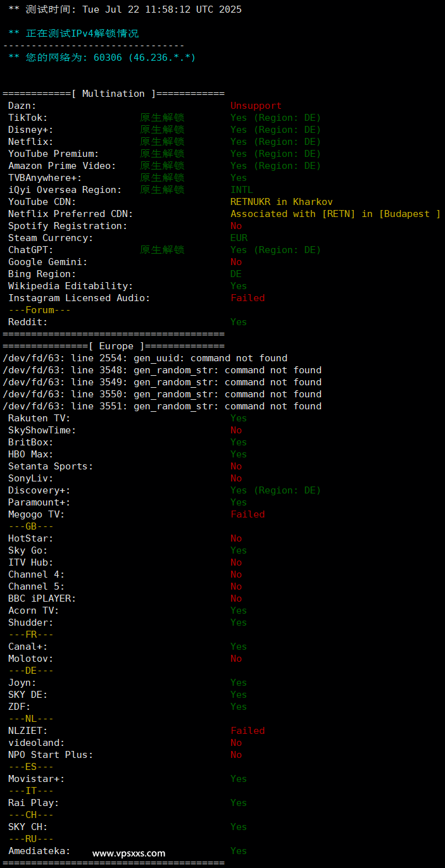Select the Yes result for Sky Go
445x868 pixels.
[x=239, y=550]
